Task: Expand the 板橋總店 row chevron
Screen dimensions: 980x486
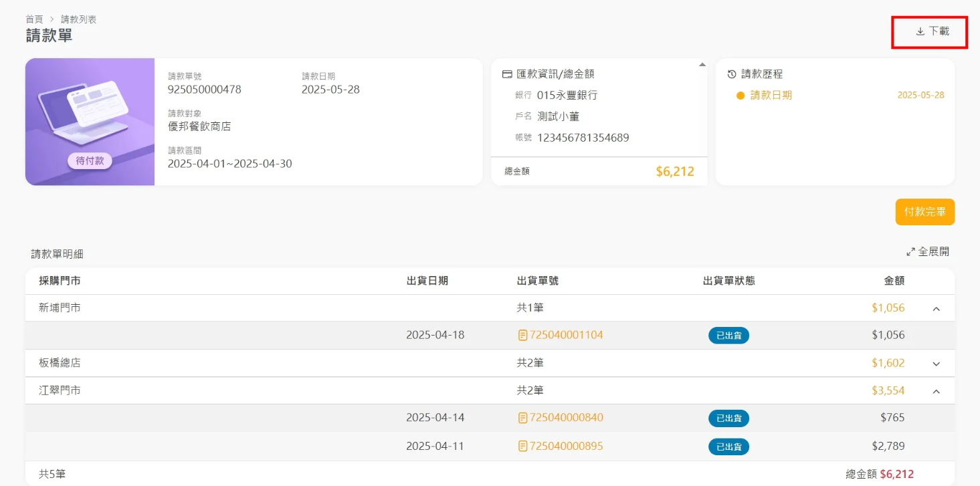Action: pos(936,364)
